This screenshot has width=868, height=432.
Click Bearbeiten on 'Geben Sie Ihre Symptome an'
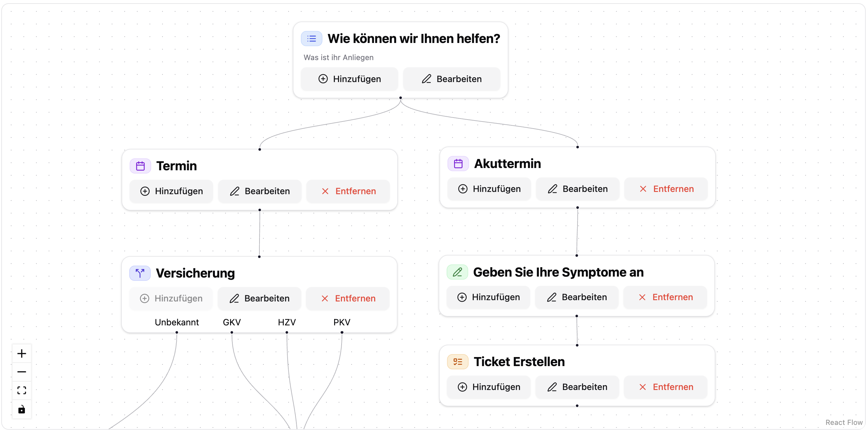(577, 297)
